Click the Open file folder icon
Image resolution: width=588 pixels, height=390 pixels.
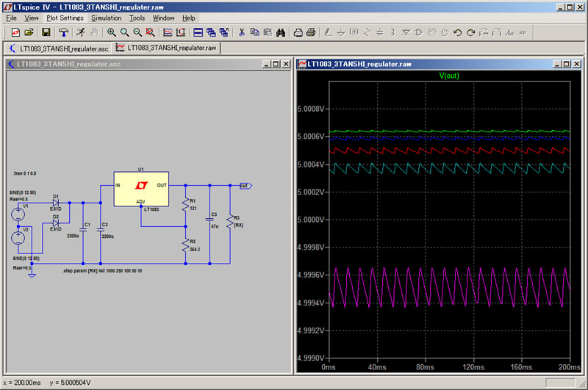(x=29, y=32)
